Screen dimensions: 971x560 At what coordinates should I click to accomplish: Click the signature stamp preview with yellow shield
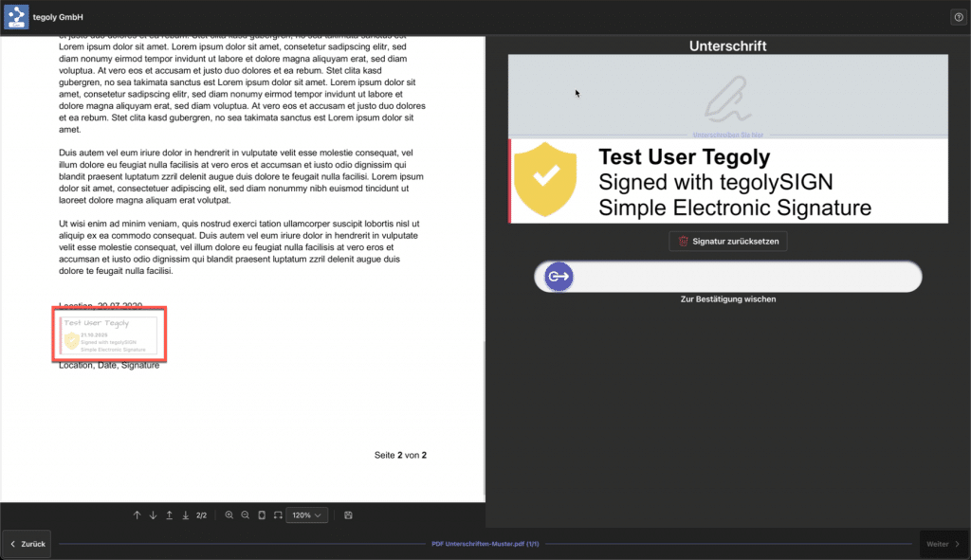[x=727, y=181]
